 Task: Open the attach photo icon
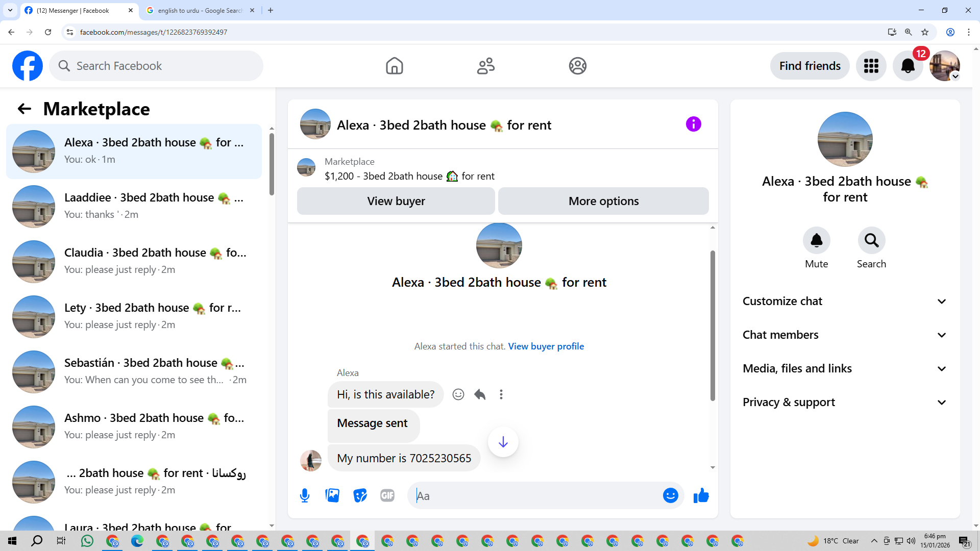tap(332, 495)
